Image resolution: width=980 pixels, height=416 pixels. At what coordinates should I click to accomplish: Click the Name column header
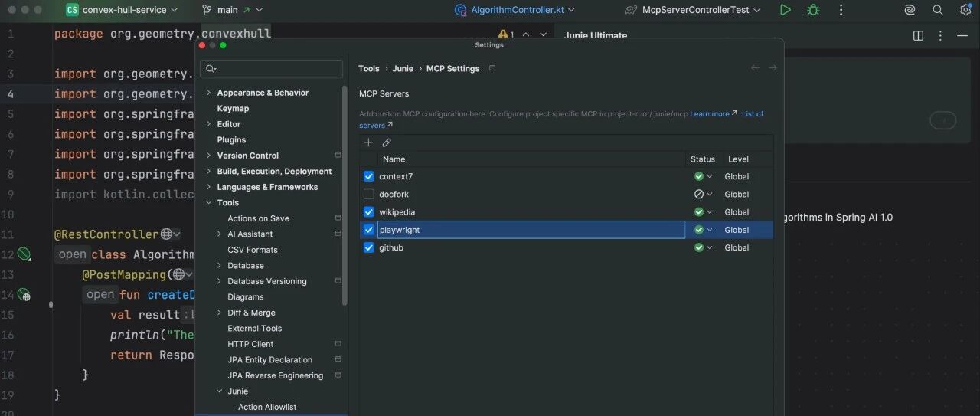pyautogui.click(x=394, y=159)
